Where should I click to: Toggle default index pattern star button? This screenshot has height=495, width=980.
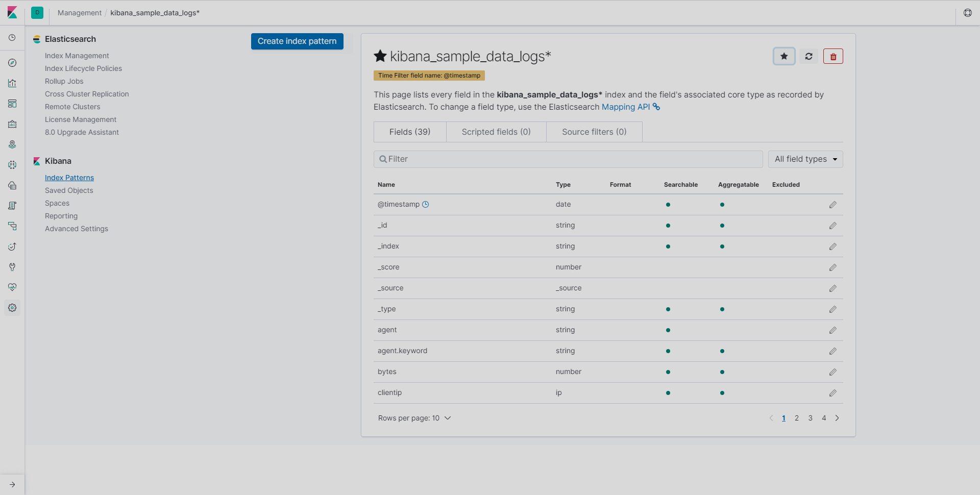click(784, 56)
